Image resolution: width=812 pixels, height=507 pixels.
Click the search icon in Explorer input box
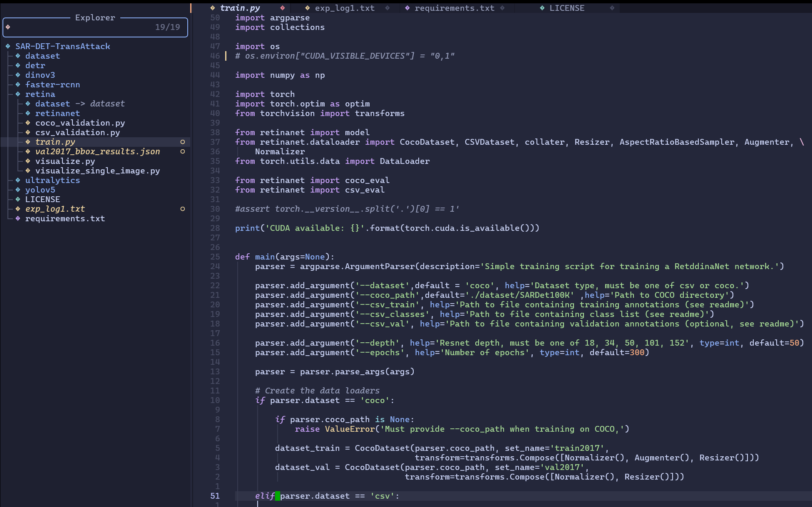[x=8, y=27]
